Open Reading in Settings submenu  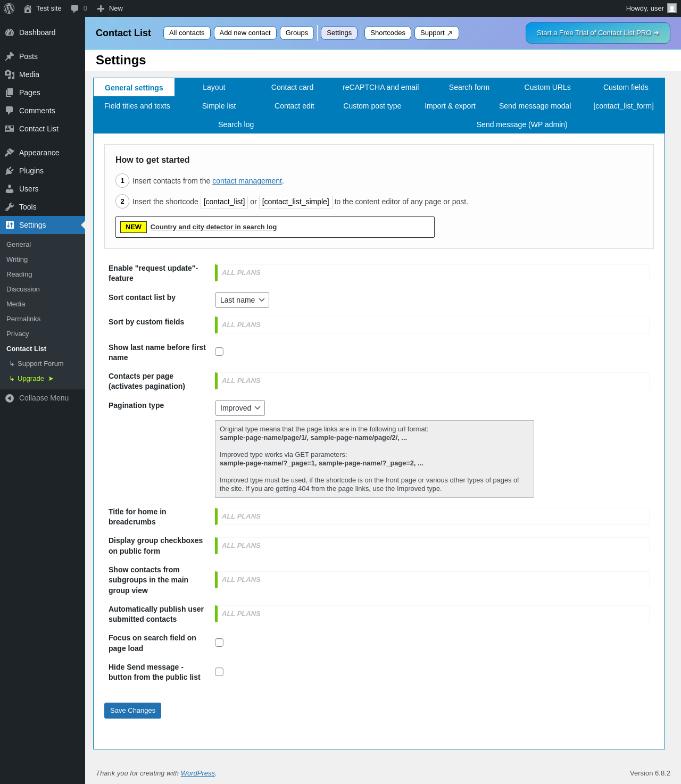click(x=19, y=274)
